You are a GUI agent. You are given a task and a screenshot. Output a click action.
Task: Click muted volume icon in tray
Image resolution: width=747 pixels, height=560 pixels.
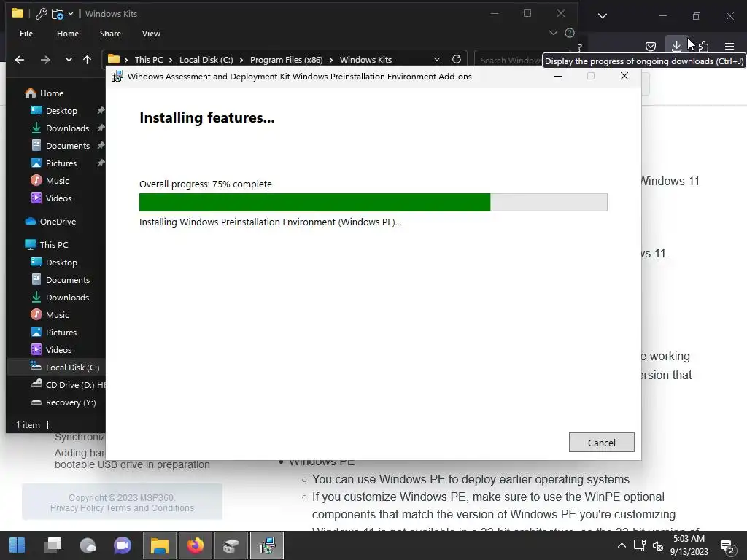click(658, 545)
